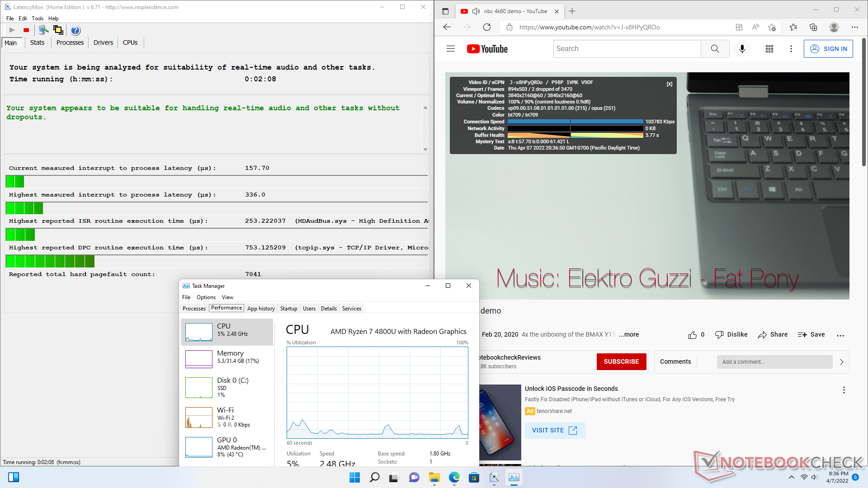
Task: Mute the nbc 4k60 demo tab audio
Action: click(476, 11)
